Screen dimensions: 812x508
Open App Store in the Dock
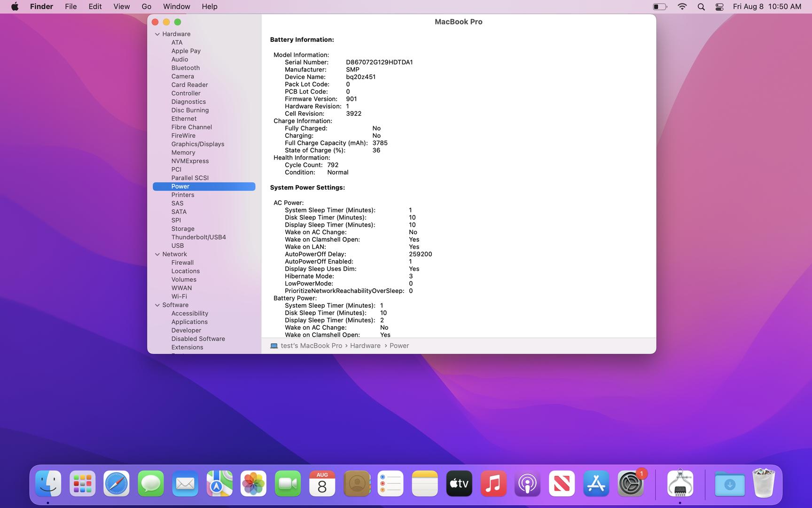click(x=596, y=484)
